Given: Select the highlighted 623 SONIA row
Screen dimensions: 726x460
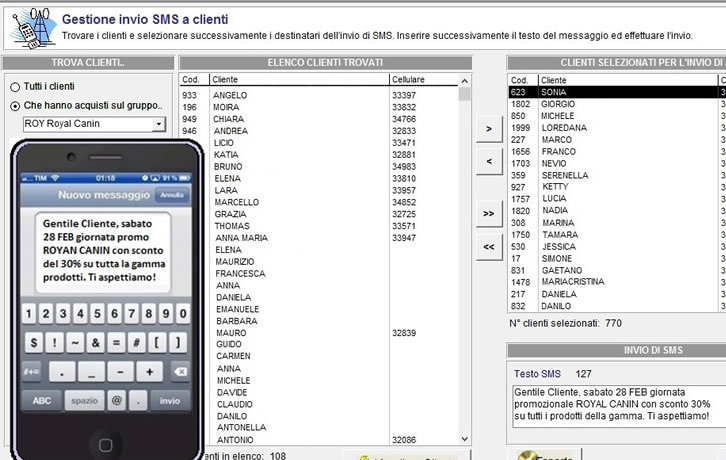Looking at the screenshot, I should [617, 92].
